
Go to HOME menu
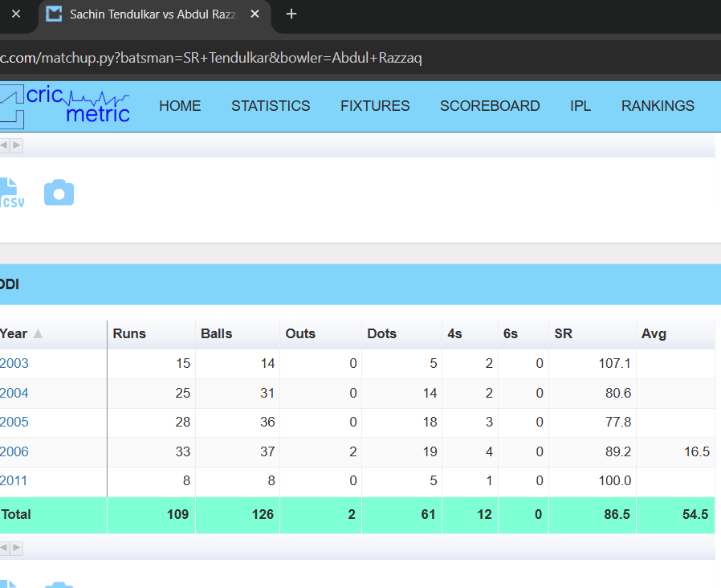coord(180,106)
